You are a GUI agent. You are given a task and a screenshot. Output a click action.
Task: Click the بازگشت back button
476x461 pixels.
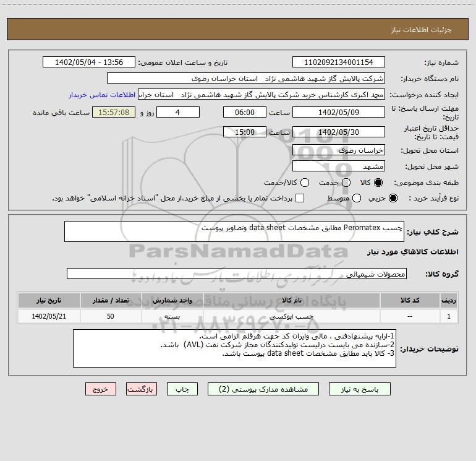click(142, 389)
